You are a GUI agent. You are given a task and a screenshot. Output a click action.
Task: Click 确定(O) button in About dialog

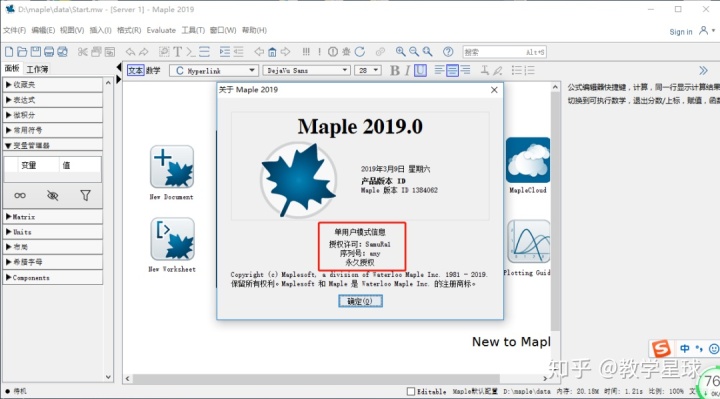(360, 301)
